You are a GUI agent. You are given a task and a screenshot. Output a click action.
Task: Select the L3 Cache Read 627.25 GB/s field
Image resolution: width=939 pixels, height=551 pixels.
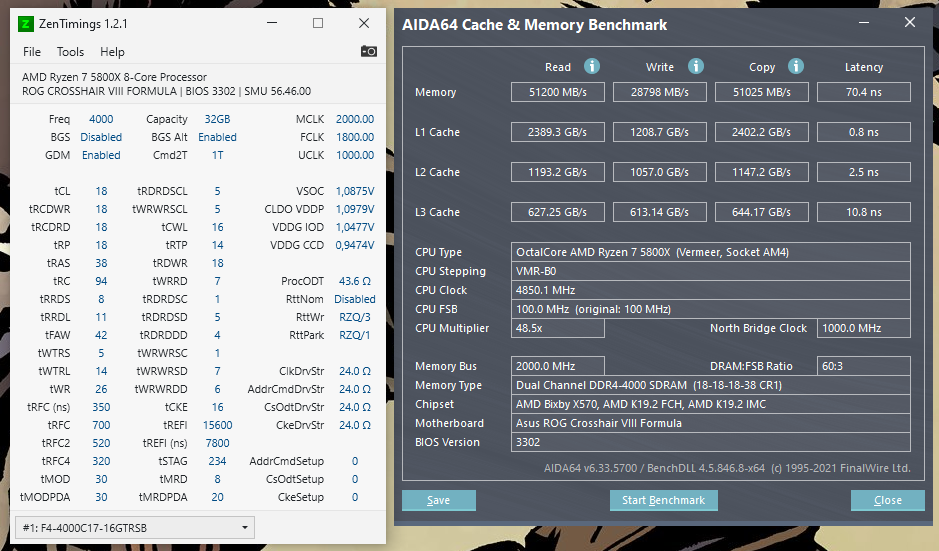(558, 212)
